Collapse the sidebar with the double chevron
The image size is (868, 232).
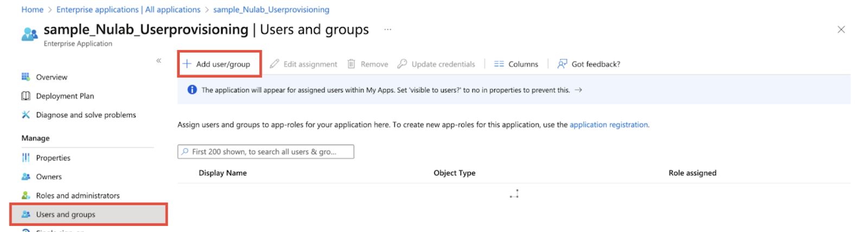158,60
